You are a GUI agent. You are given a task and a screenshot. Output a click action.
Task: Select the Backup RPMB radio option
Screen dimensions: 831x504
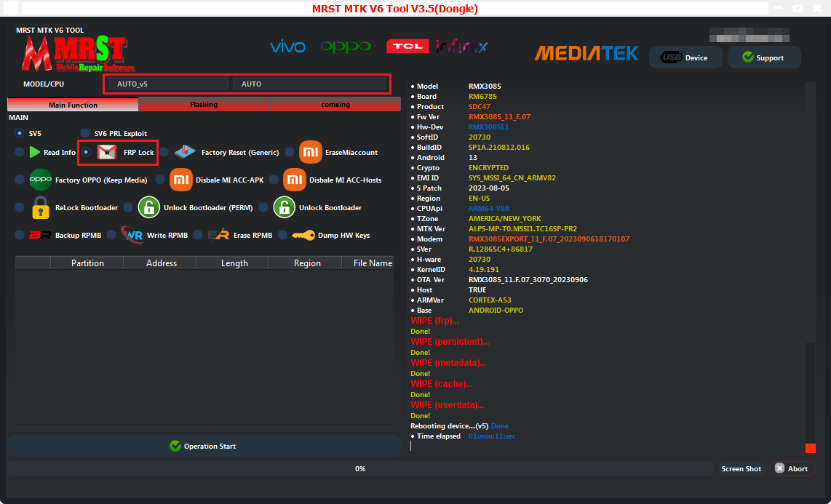pos(20,235)
